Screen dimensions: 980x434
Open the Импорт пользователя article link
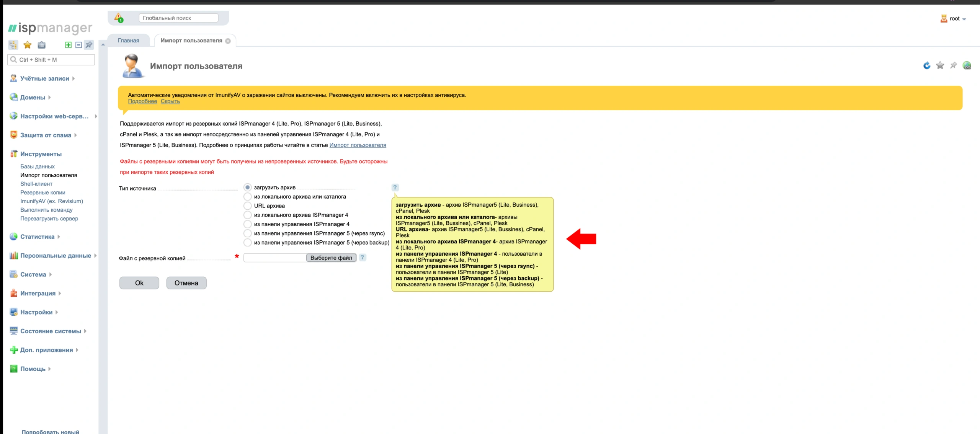[x=358, y=145]
